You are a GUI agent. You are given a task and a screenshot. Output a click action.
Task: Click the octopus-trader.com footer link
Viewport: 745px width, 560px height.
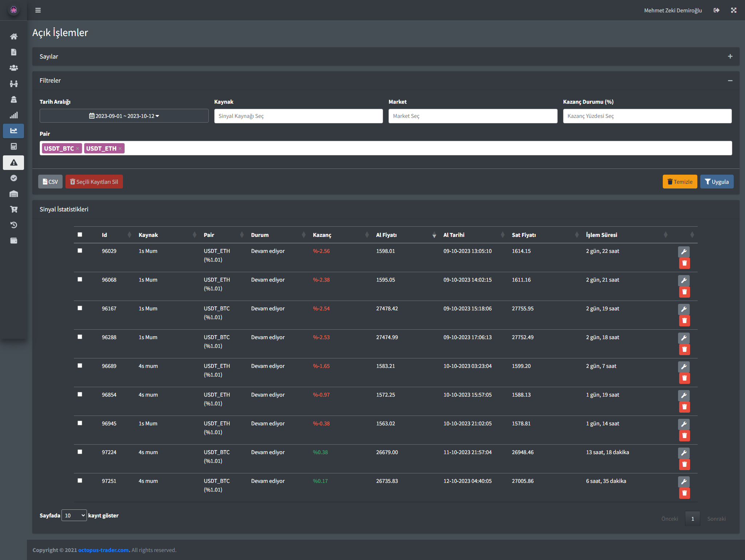point(104,550)
